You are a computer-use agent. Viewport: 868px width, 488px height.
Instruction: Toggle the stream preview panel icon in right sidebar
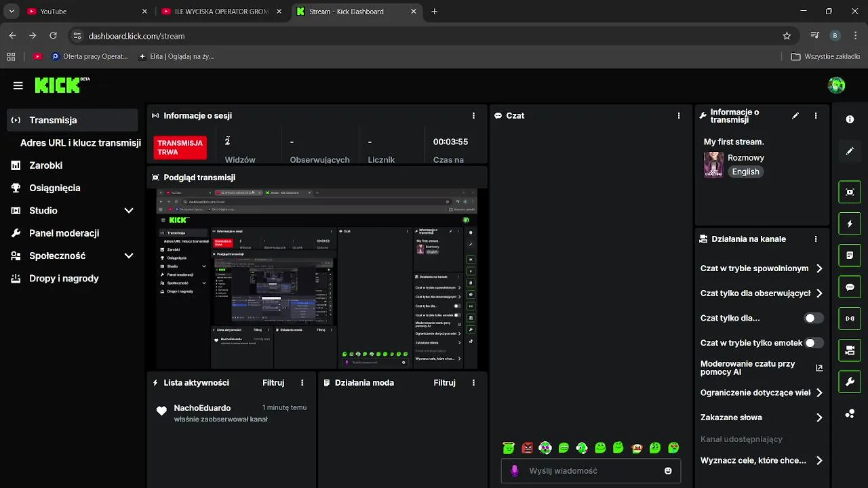(x=850, y=192)
